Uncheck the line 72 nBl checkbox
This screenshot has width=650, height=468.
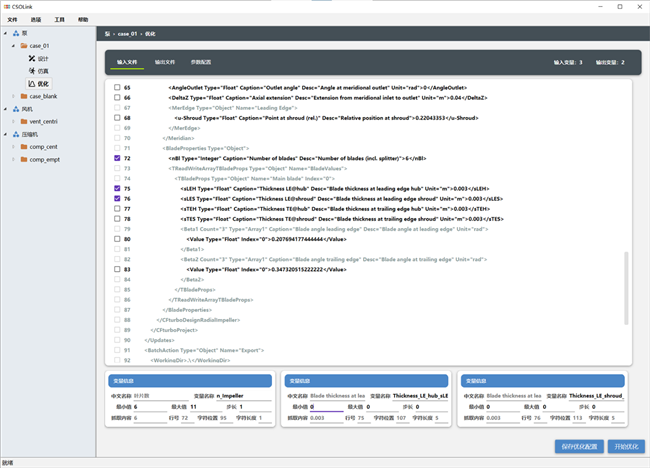tap(115, 158)
